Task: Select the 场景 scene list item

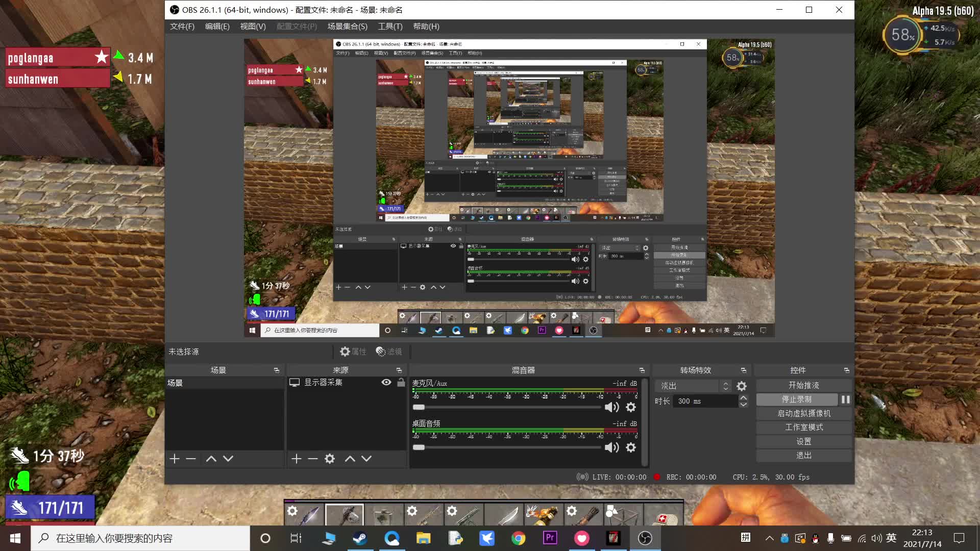Action: coord(225,383)
